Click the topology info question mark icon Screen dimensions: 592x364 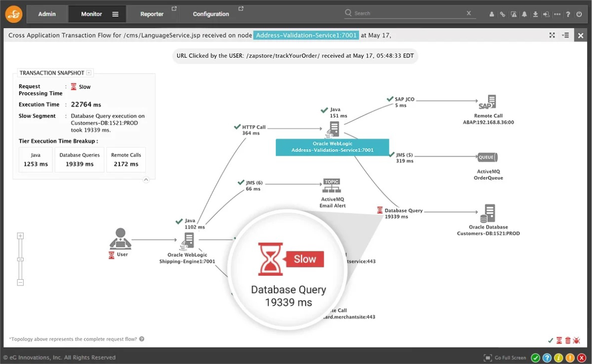click(x=142, y=339)
